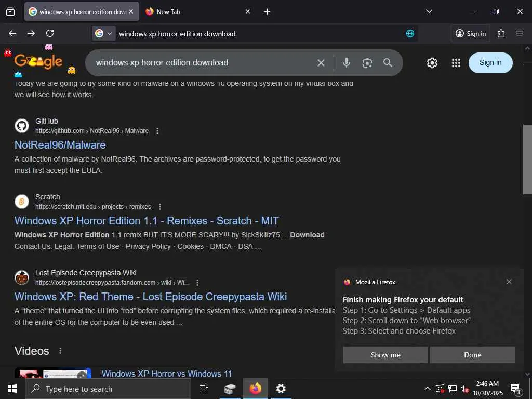Click the scratch.mit.edu › projects › remixes URL text
Image resolution: width=532 pixels, height=399 pixels.
(94, 207)
